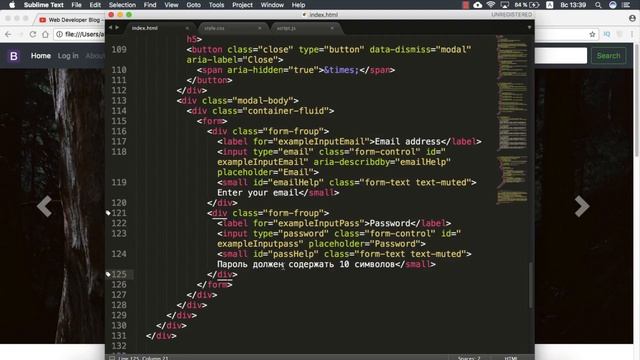Open the Project menu
640x360 pixels.
coord(242,5)
